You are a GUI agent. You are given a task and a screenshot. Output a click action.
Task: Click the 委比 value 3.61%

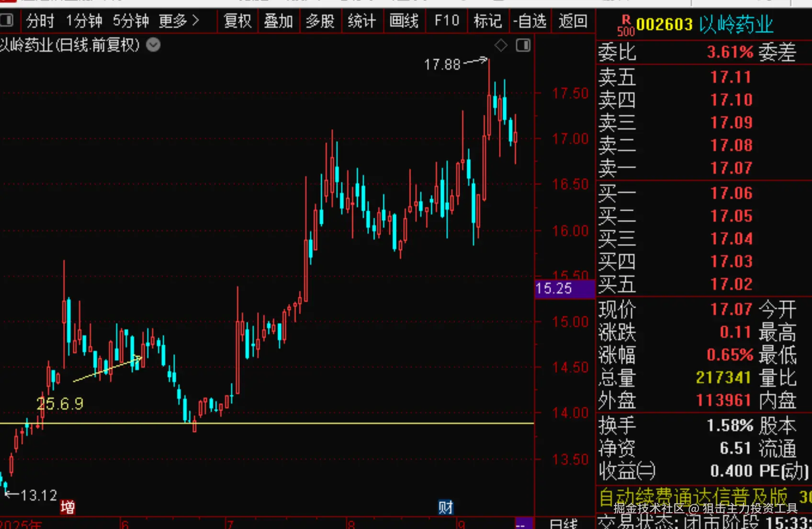[730, 52]
